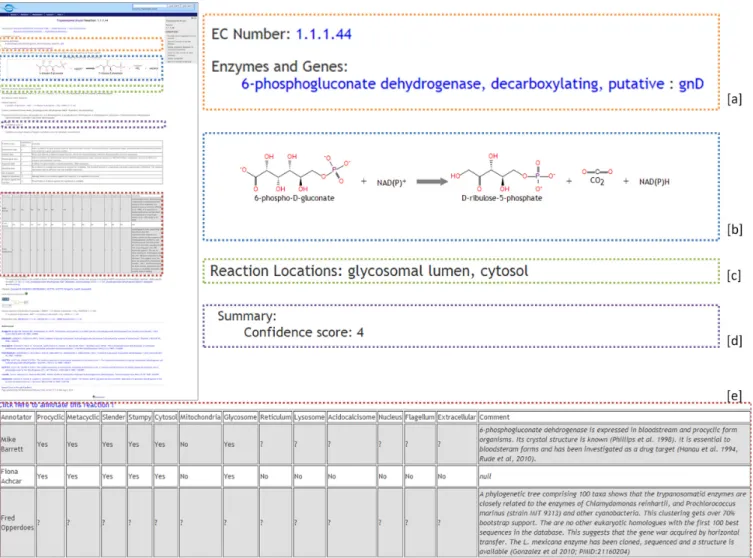Click the CO2 molecule in the reaction

coord(597,176)
